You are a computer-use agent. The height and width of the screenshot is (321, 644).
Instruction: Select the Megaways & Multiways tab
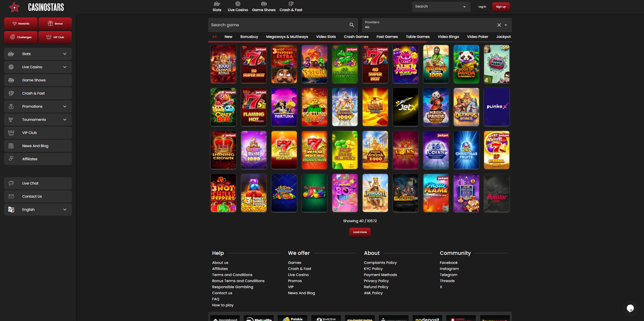[x=287, y=37]
